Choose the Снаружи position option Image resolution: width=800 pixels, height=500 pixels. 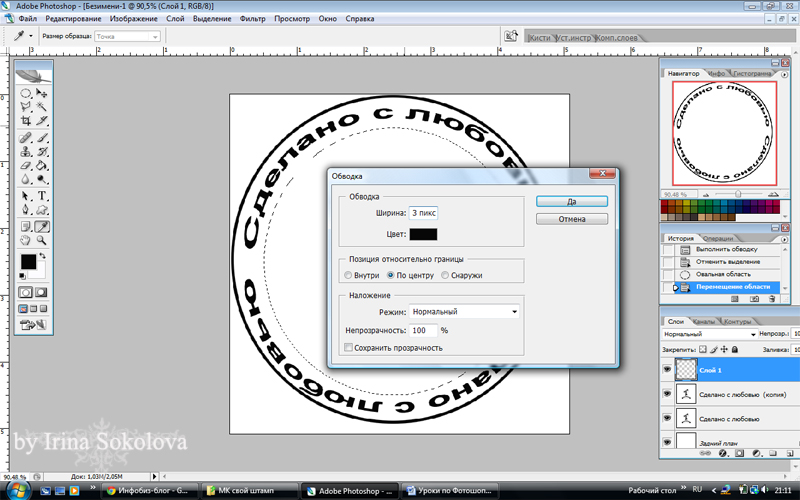[x=462, y=276]
